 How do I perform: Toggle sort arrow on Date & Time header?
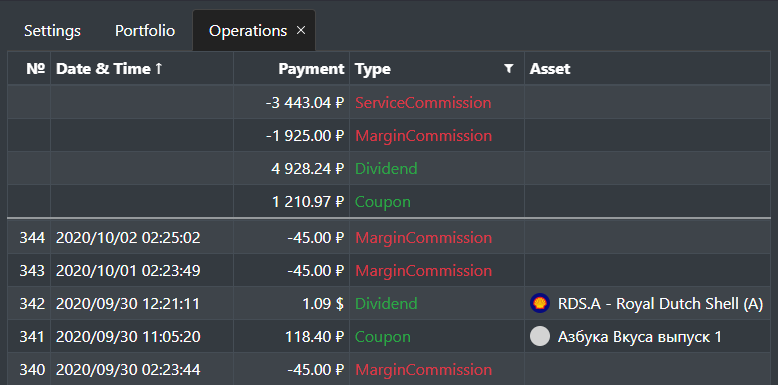pos(158,68)
